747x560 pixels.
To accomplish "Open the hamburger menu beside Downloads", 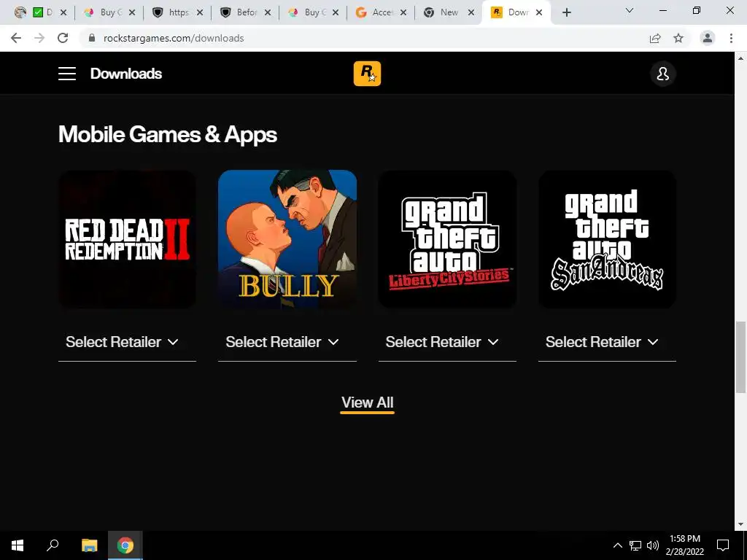I will click(x=67, y=74).
